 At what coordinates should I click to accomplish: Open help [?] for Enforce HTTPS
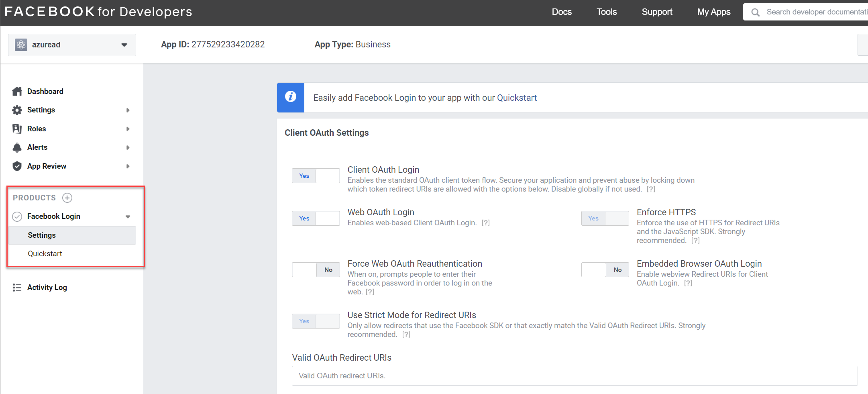[695, 241]
